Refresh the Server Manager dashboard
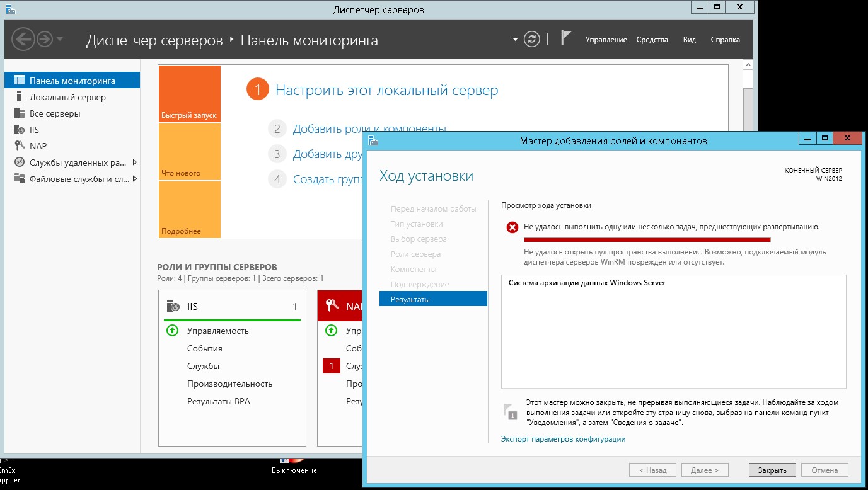The height and width of the screenshot is (490, 868). click(x=533, y=40)
